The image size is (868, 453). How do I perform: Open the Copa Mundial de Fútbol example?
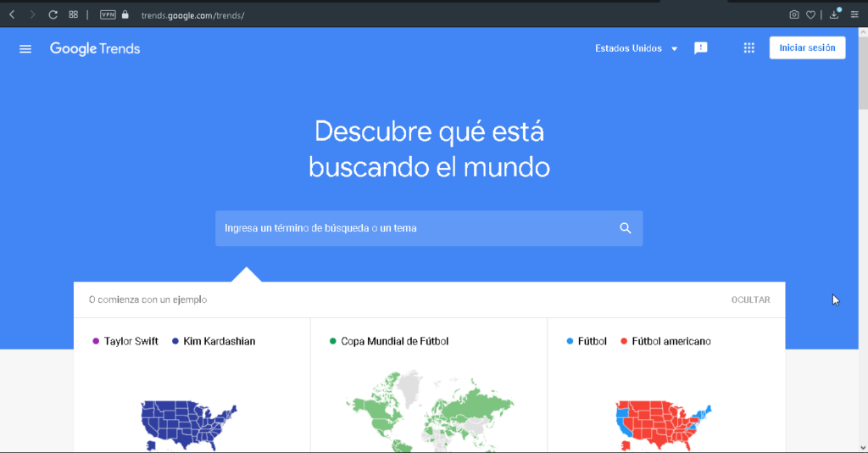tap(395, 341)
